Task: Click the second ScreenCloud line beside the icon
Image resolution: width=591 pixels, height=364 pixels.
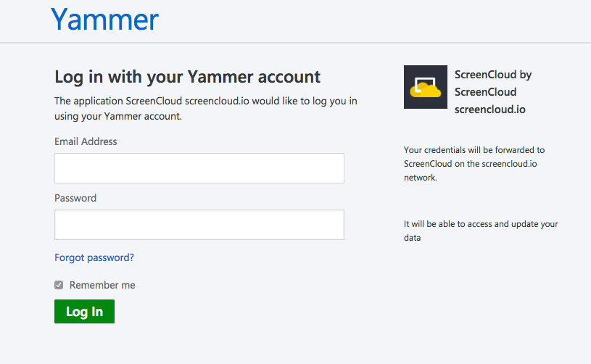Action: (x=485, y=92)
